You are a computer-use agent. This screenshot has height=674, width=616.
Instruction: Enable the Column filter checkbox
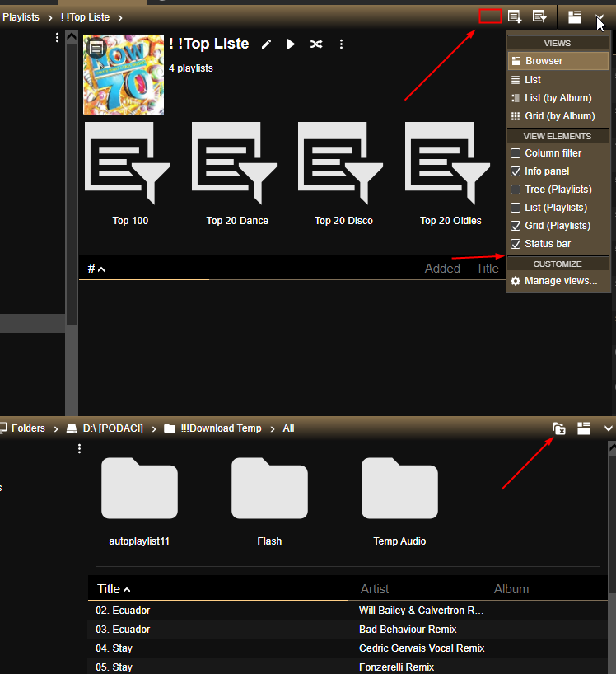(516, 153)
